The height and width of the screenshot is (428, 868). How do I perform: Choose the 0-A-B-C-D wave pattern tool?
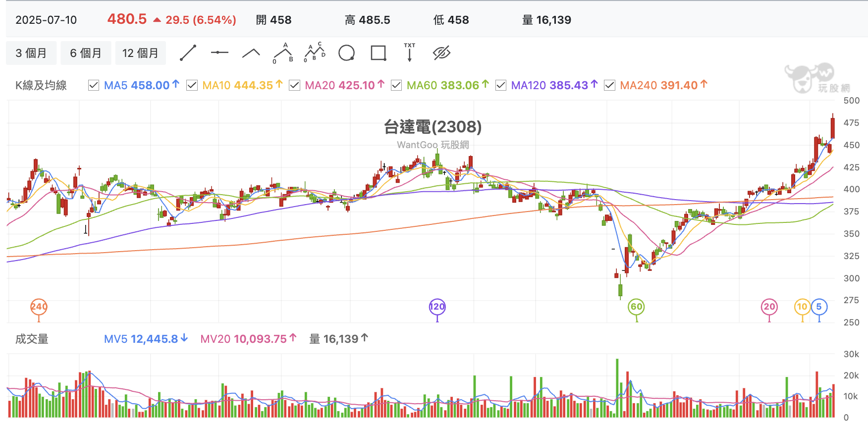click(315, 53)
